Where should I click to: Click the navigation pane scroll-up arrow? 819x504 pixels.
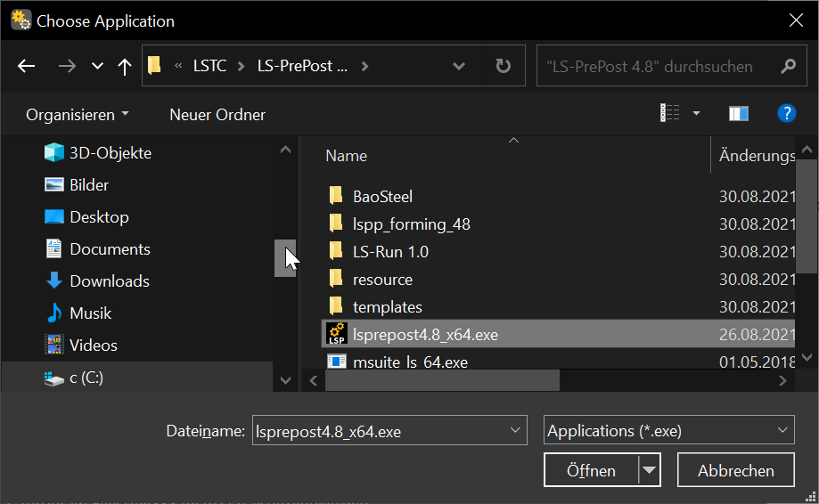coord(285,150)
